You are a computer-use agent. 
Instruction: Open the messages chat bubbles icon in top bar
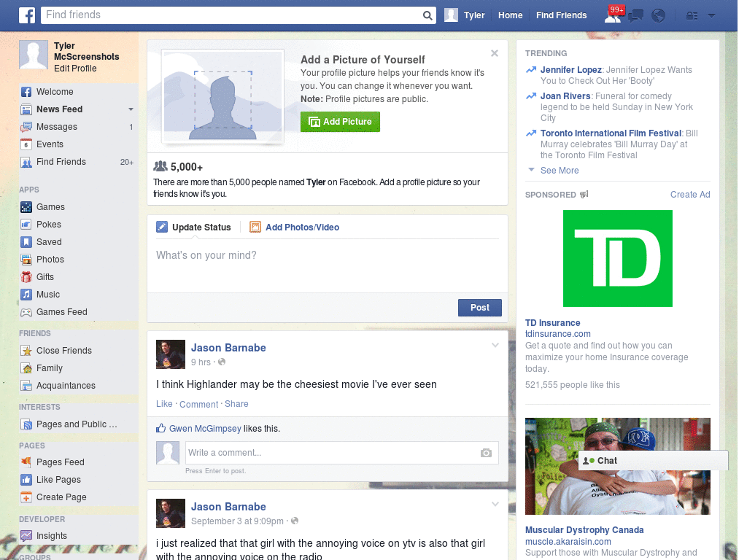[635, 16]
